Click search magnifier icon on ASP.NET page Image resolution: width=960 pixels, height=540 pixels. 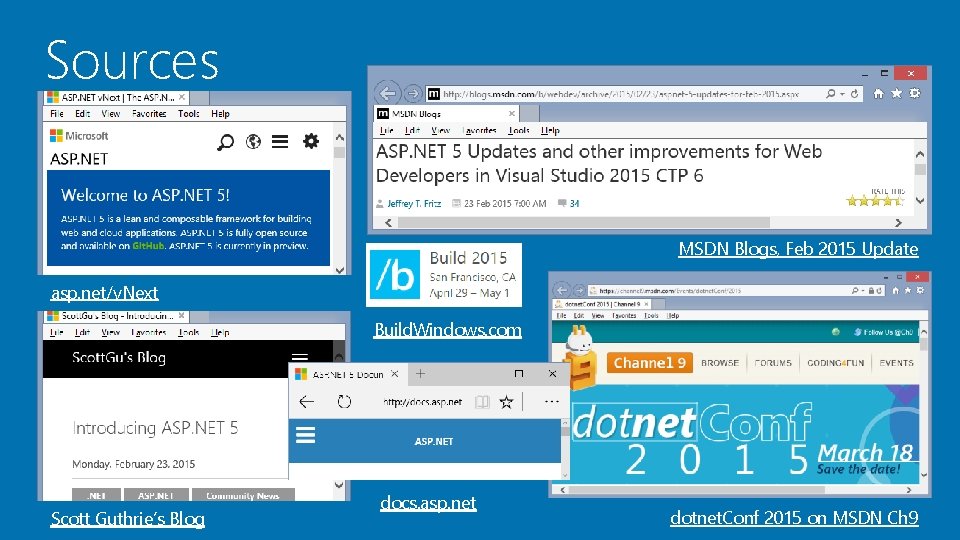[225, 143]
